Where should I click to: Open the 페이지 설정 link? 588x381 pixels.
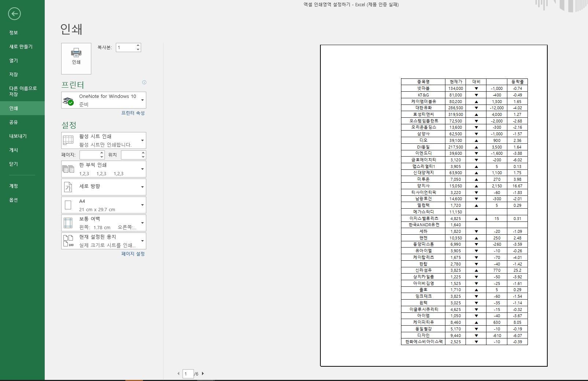pos(133,254)
